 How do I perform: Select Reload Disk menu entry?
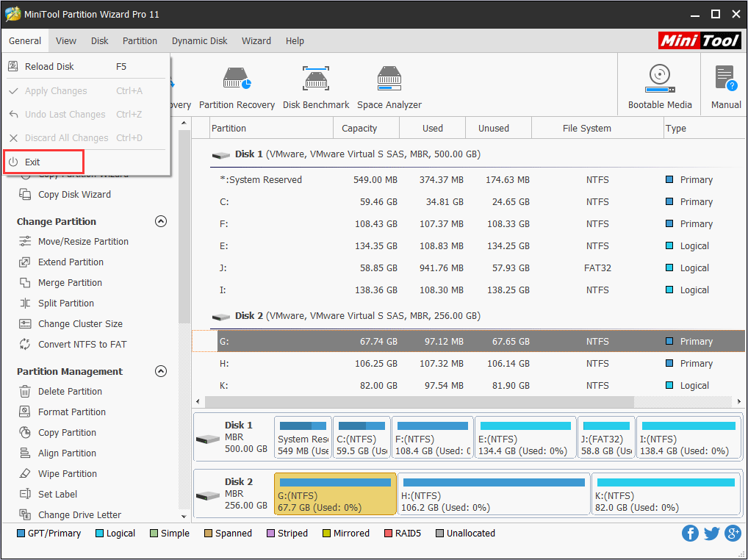pyautogui.click(x=49, y=67)
